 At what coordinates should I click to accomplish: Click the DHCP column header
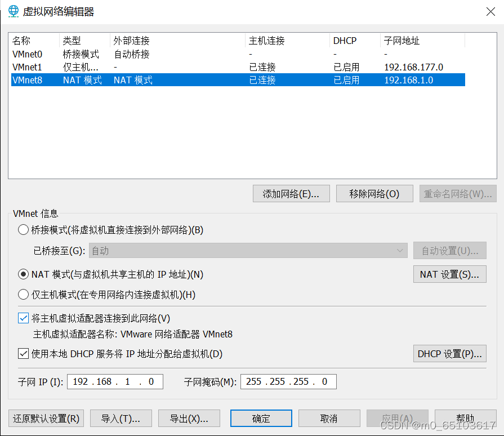355,41
